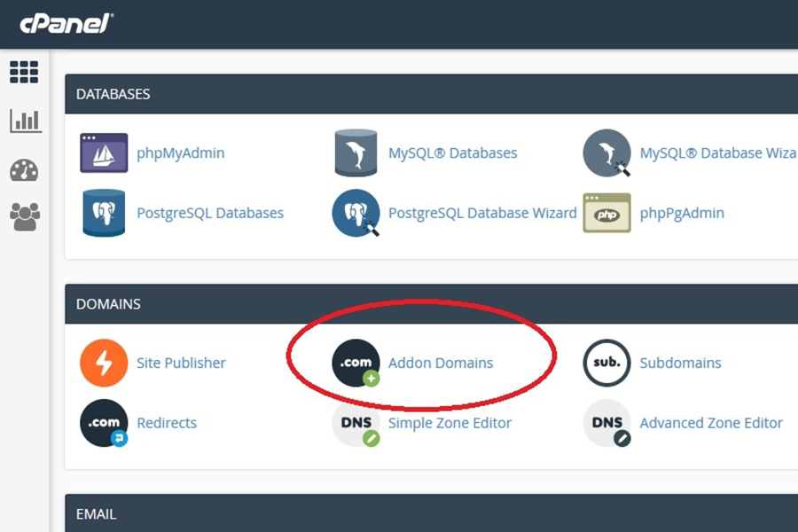Screen dimensions: 798x532
Task: Open the statistics bar chart sidebar icon
Action: point(25,121)
